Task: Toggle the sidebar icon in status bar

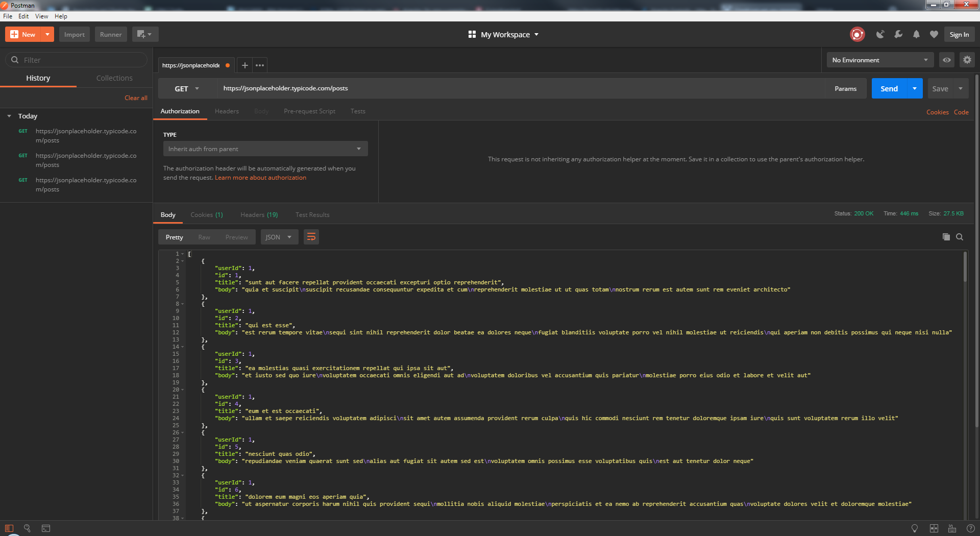Action: [9, 528]
